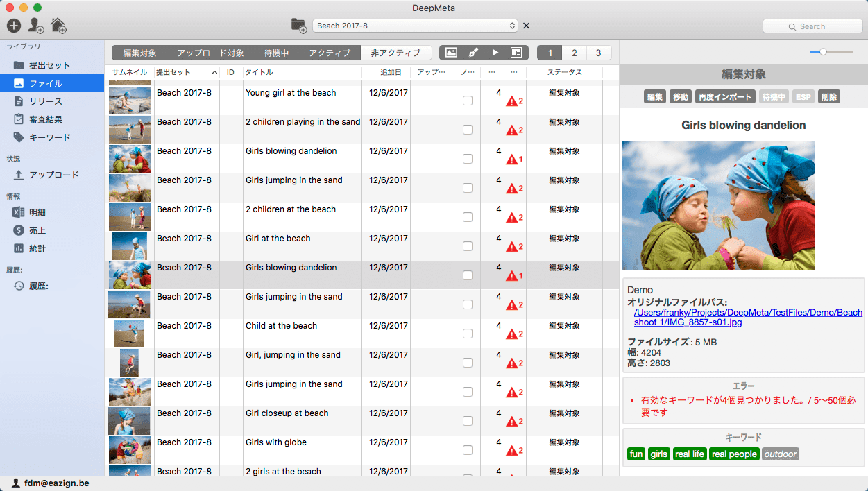Click the detail layout toolbar icon
The width and height of the screenshot is (868, 491).
pyautogui.click(x=516, y=53)
